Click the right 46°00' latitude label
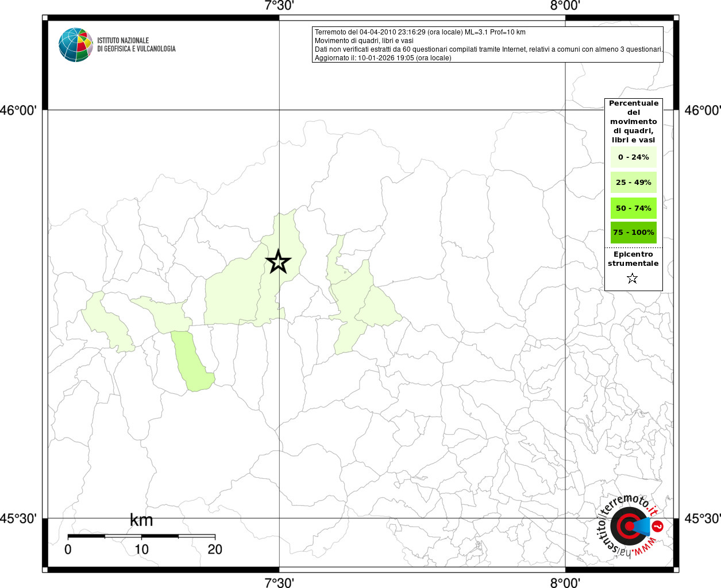The width and height of the screenshot is (721, 588). tap(702, 110)
